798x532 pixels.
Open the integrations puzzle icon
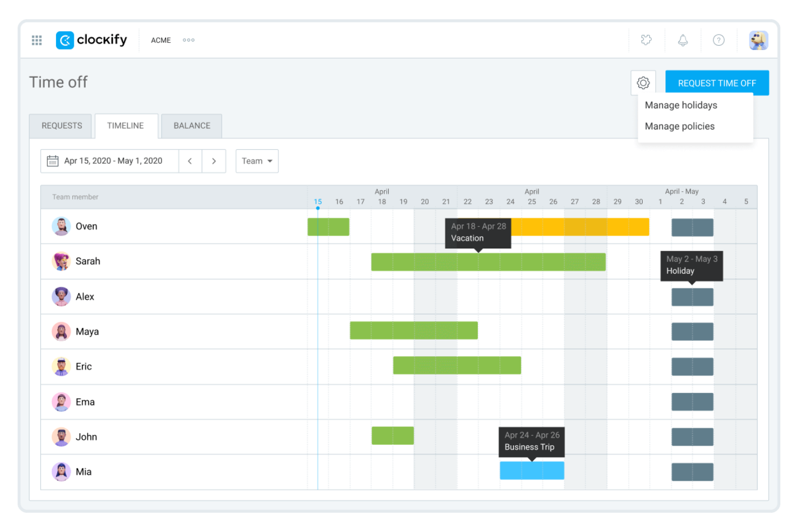click(646, 40)
